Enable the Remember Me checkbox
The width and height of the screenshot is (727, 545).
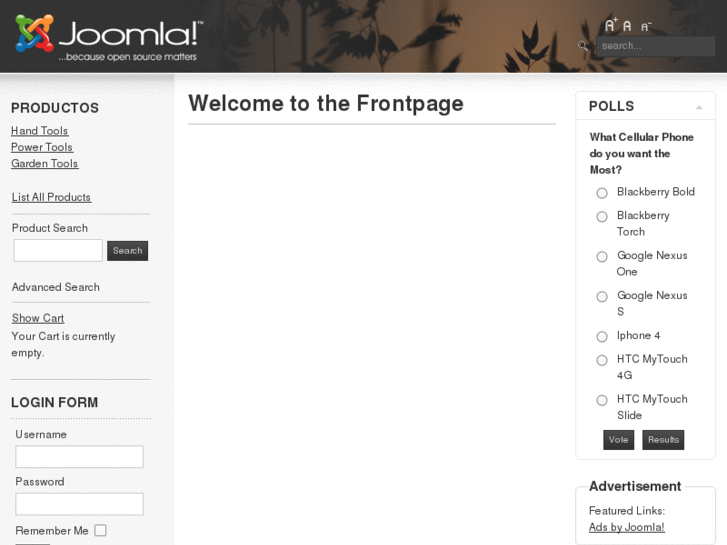coord(101,531)
